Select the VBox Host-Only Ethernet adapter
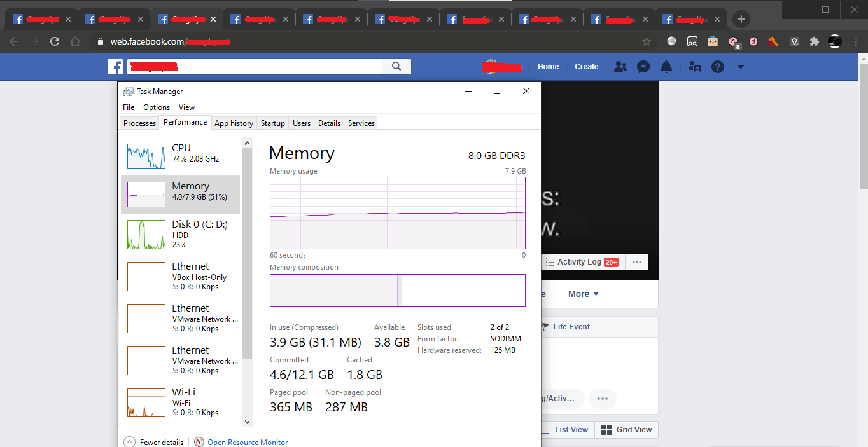 point(181,276)
